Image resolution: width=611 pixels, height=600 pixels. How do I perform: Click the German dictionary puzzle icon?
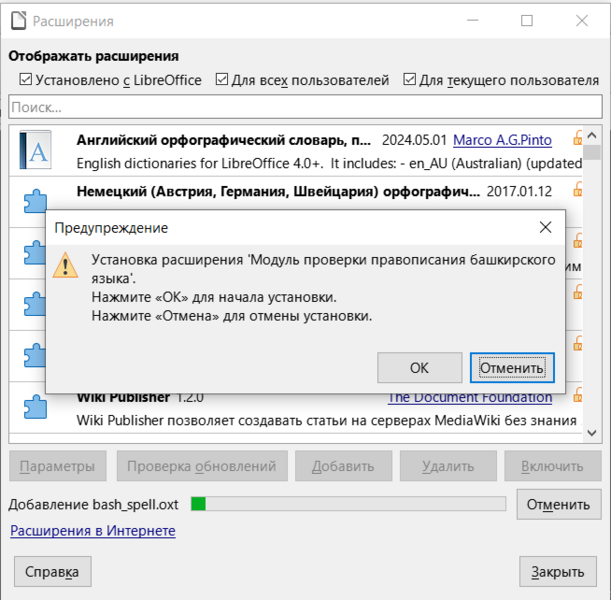(x=35, y=201)
